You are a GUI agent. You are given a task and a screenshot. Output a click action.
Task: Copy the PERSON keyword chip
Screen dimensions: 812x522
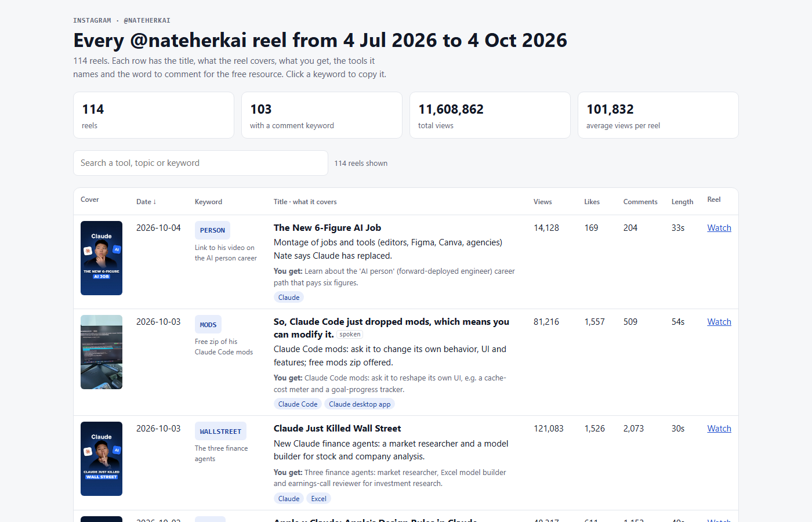tap(212, 230)
